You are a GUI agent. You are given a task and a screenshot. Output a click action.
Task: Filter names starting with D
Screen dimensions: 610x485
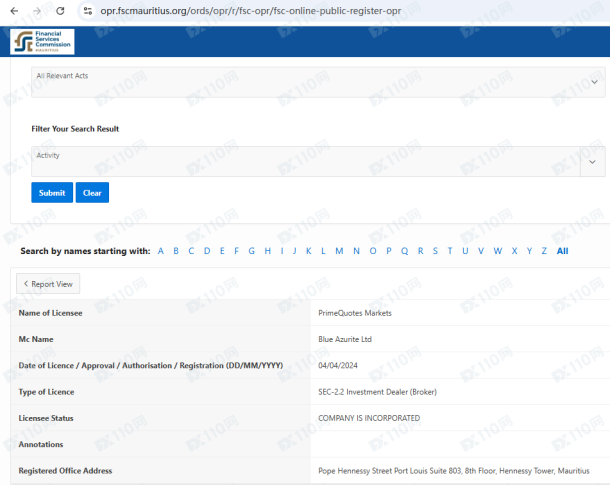207,251
